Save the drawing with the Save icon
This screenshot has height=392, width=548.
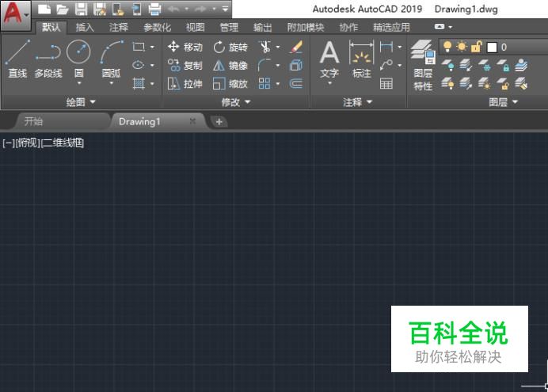[x=81, y=9]
